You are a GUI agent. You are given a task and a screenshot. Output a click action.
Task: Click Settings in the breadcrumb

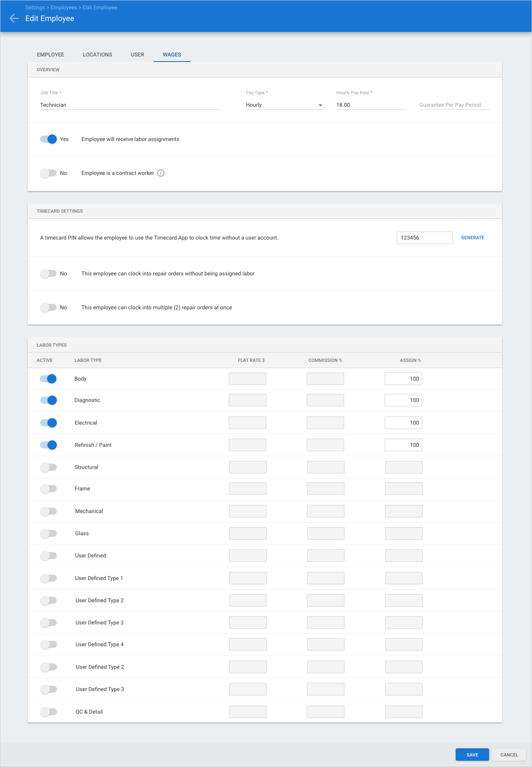click(x=35, y=7)
